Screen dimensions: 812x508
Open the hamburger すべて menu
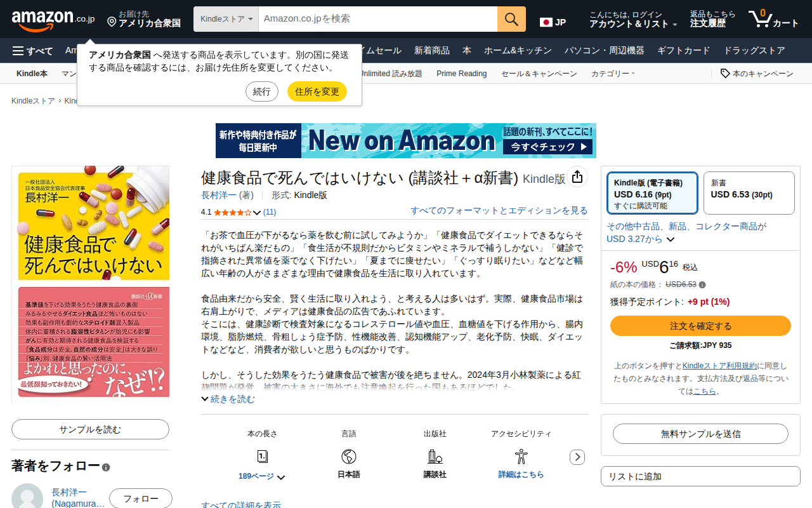pos(33,51)
